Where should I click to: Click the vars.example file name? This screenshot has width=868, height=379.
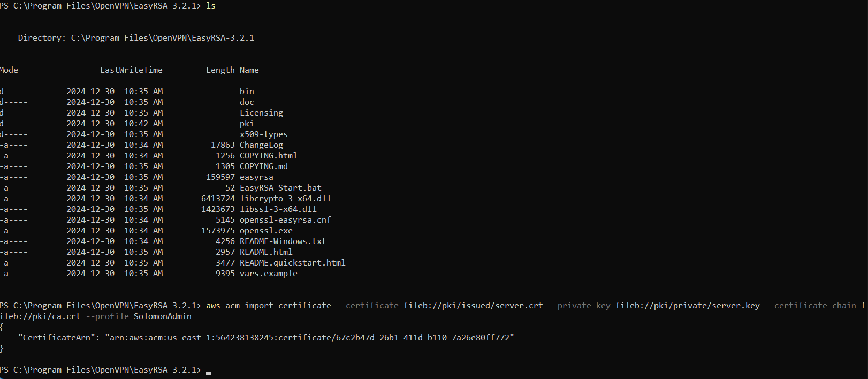268,274
